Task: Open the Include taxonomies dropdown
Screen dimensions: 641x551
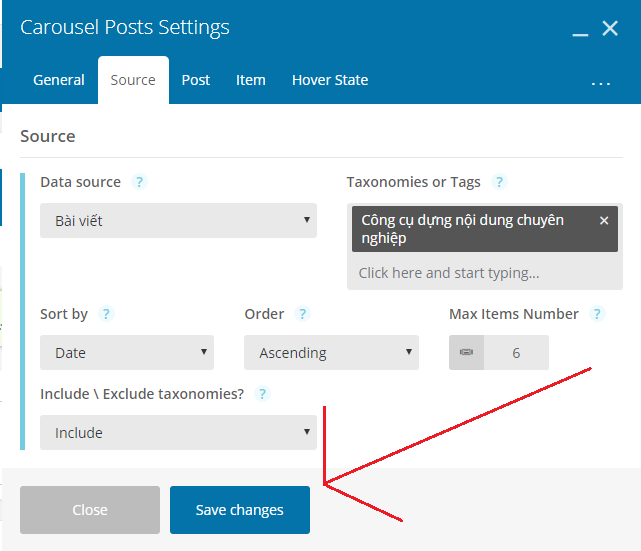Action: click(178, 432)
